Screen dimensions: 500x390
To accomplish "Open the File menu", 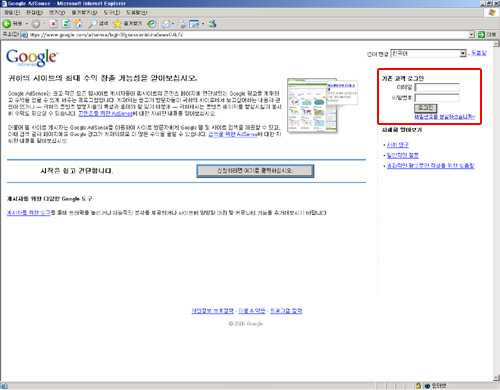I will 12,12.
